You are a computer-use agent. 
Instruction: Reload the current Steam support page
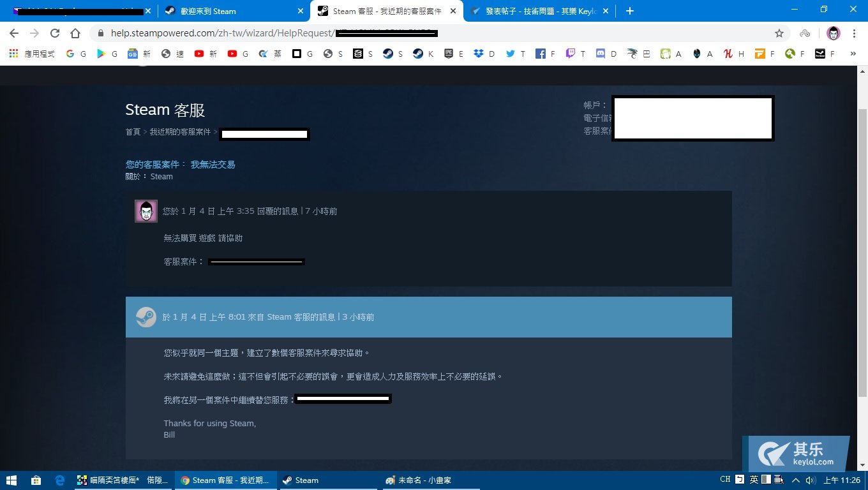[55, 33]
